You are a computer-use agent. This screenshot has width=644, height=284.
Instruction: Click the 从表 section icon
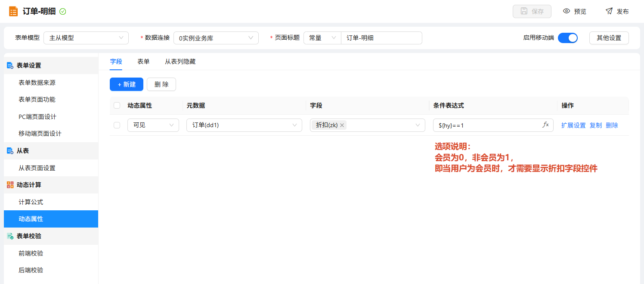point(10,151)
